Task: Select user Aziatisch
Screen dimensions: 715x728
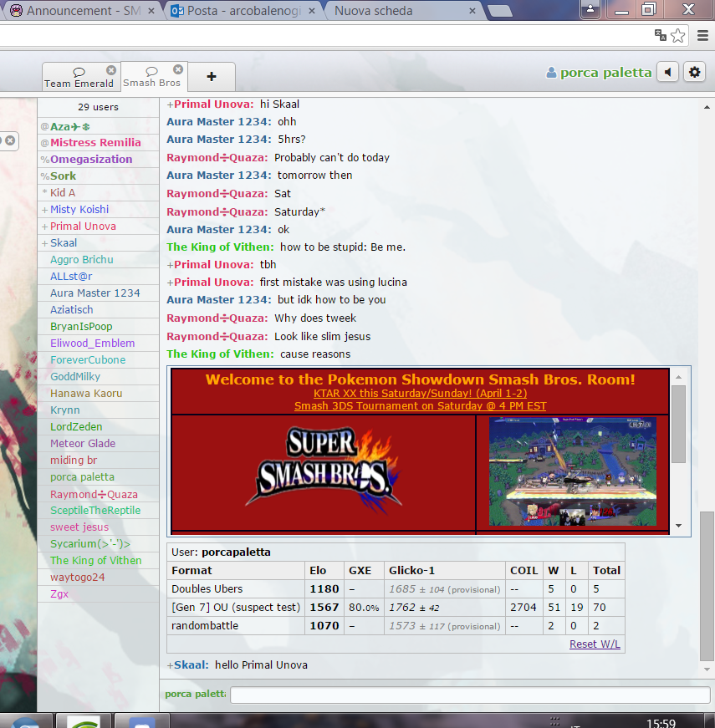Action: [98, 310]
